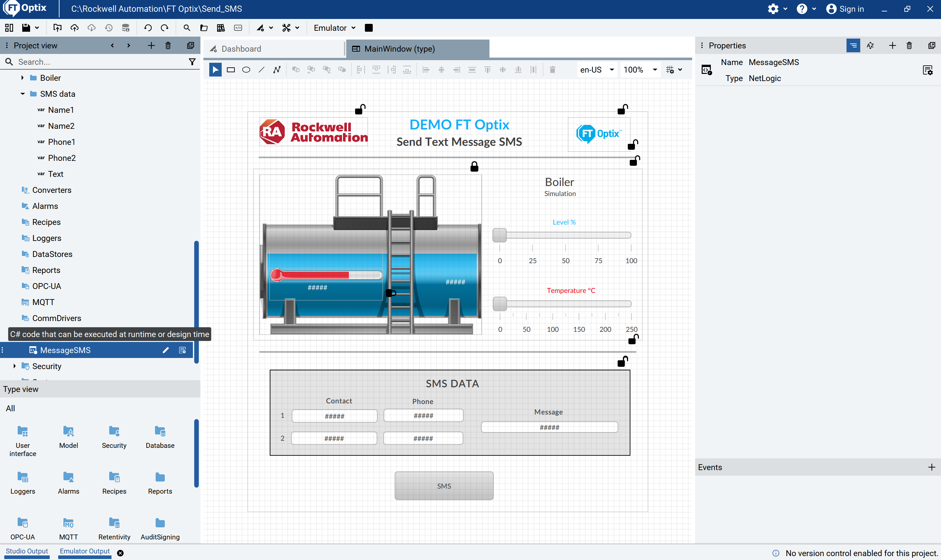This screenshot has width=941, height=560.
Task: Open the grid settings dropdown
Action: click(x=674, y=70)
